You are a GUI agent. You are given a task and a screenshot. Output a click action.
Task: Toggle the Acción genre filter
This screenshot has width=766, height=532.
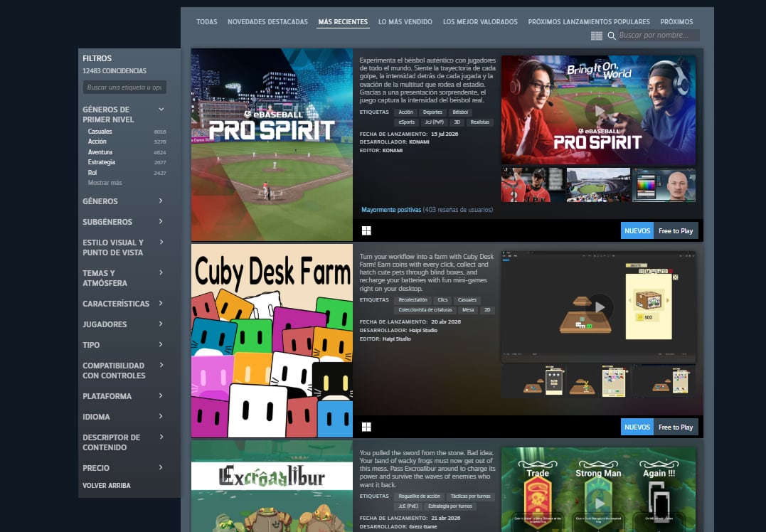[96, 142]
